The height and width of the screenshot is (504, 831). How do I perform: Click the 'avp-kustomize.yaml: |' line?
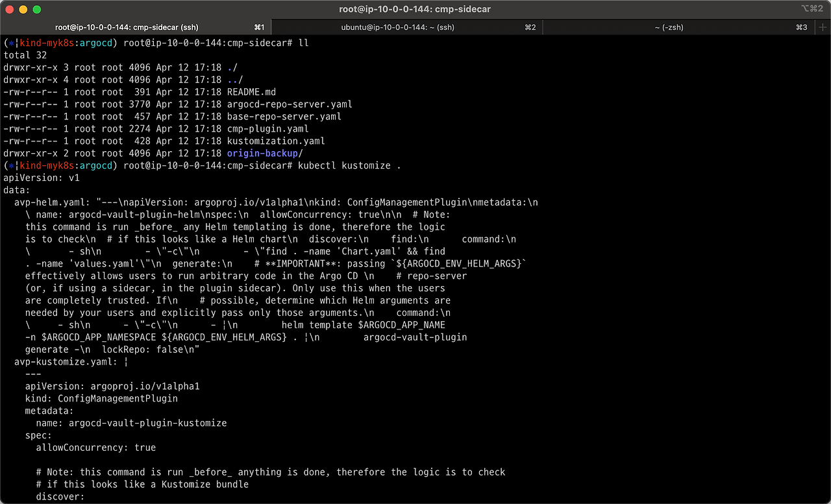point(71,362)
